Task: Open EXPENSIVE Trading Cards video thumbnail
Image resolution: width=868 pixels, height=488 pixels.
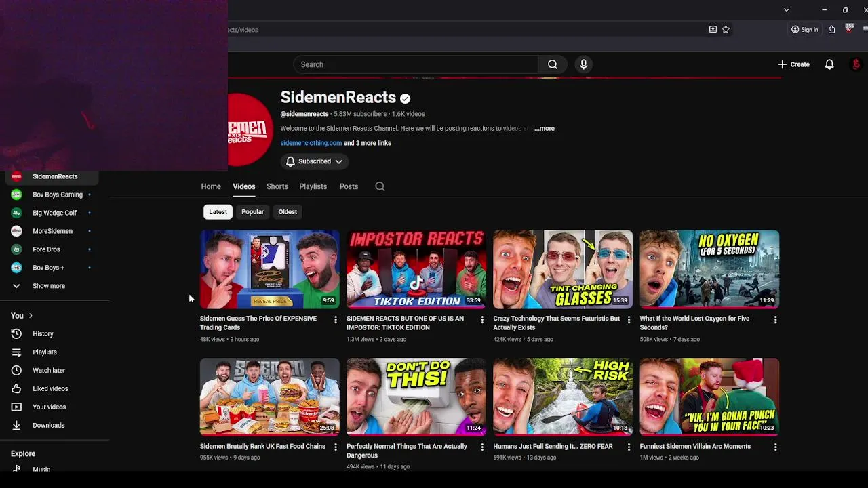Action: 270,269
